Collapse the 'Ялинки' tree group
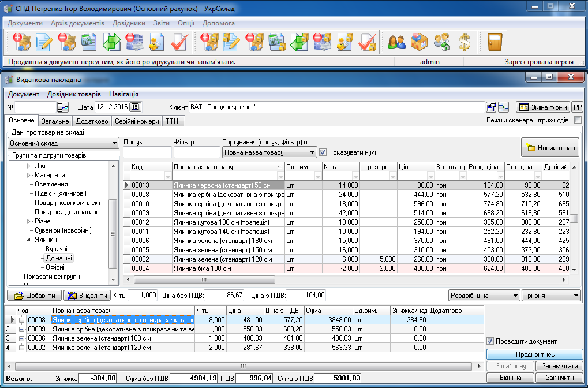This screenshot has width=588, height=388. pyautogui.click(x=29, y=240)
